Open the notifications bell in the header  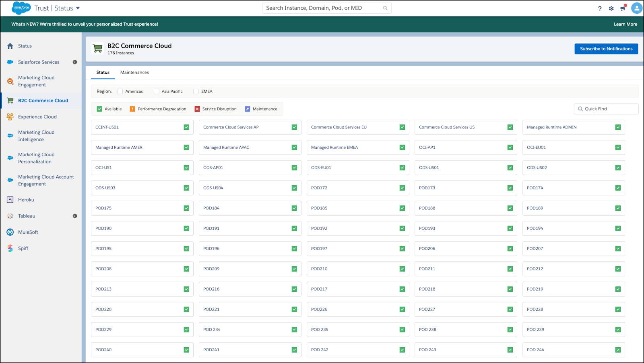(x=623, y=8)
